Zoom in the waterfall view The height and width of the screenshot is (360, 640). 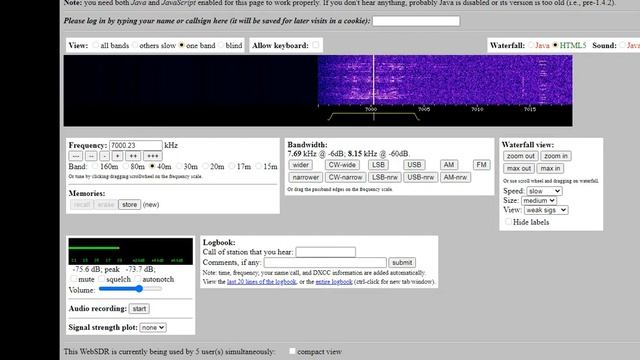556,156
